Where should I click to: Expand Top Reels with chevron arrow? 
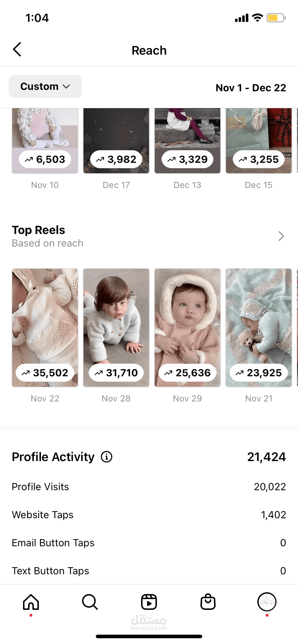click(x=281, y=236)
